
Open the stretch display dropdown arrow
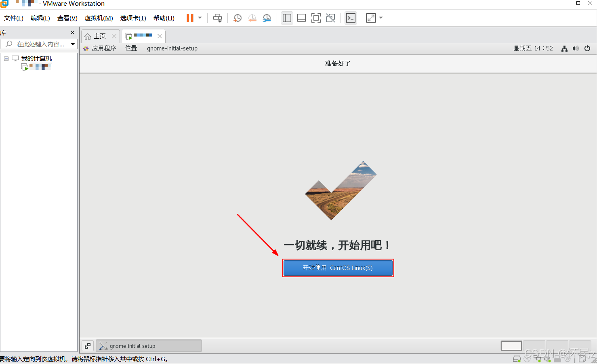pos(381,18)
